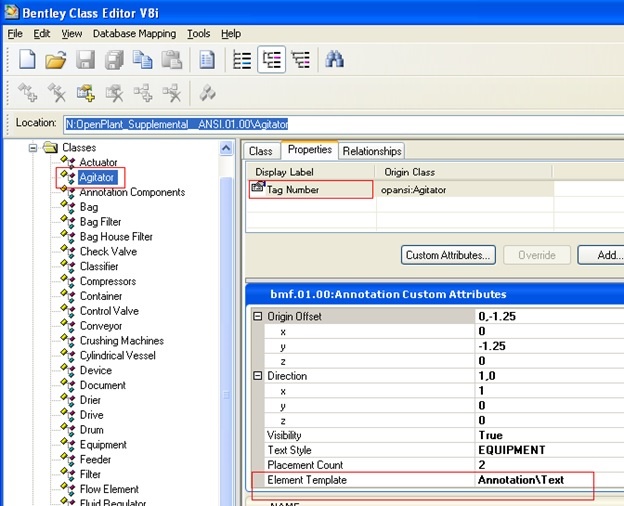This screenshot has height=506, width=624.
Task: Select Equipment in the class tree
Action: (x=103, y=445)
